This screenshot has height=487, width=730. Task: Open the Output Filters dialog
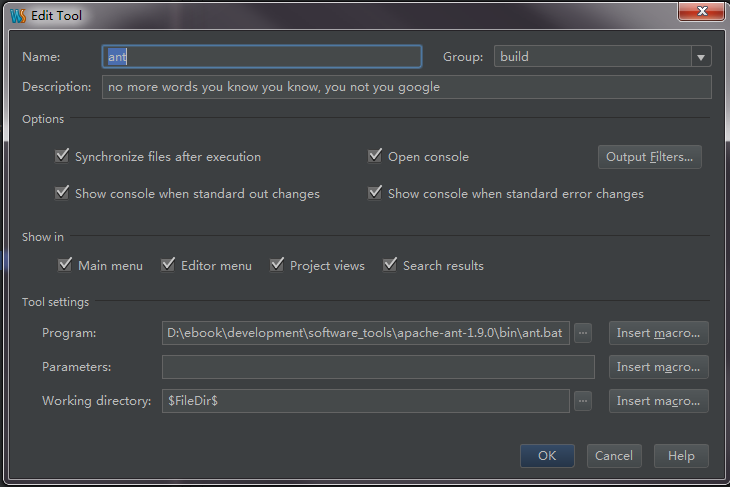point(649,157)
